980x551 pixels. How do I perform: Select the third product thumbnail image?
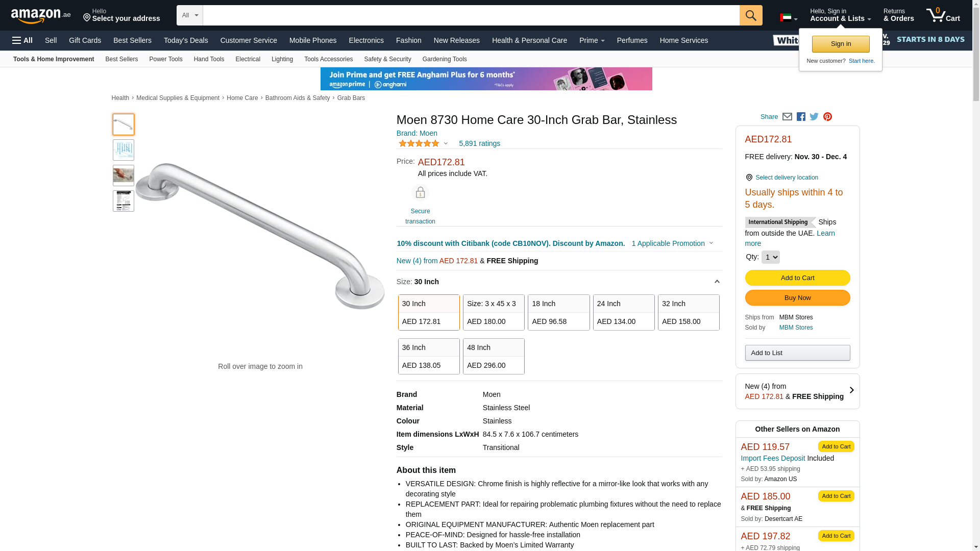(x=124, y=176)
